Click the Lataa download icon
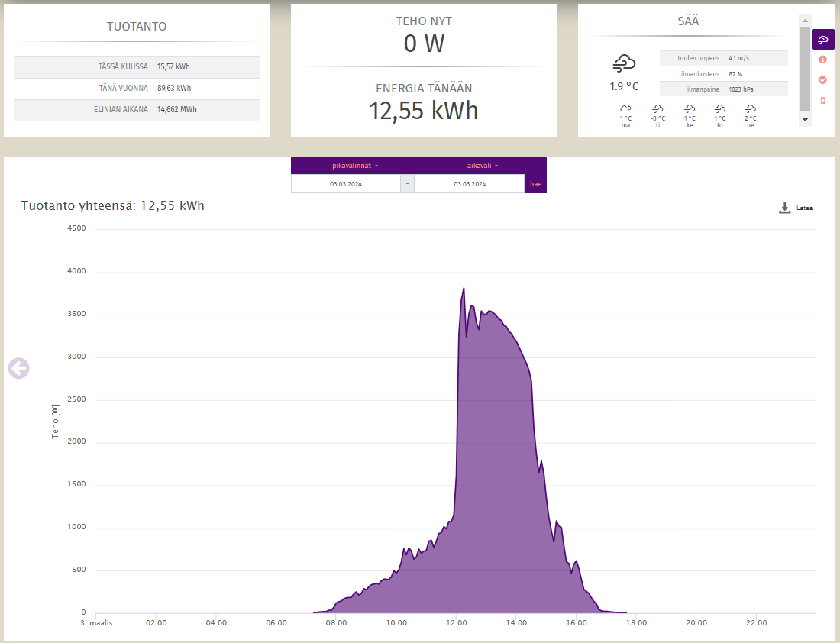The height and width of the screenshot is (643, 840). pyautogui.click(x=784, y=208)
